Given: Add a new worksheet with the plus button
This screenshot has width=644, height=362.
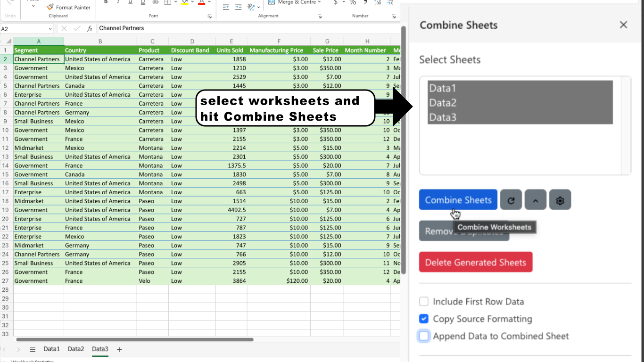Looking at the screenshot, I should 119,349.
